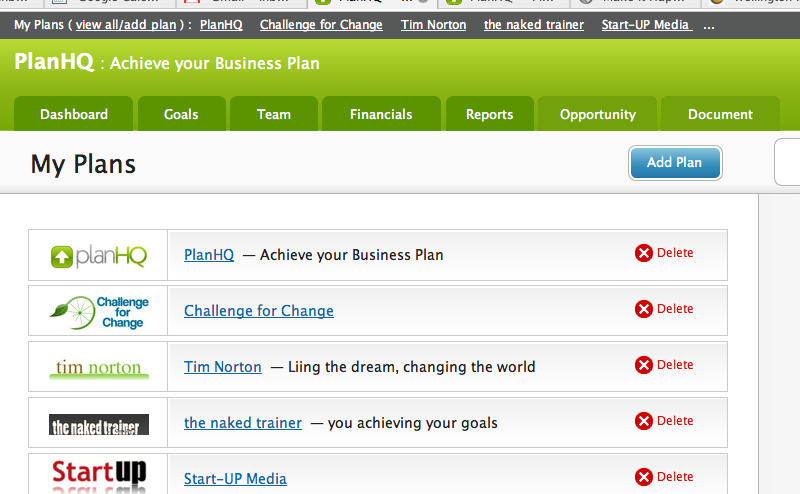Click the red delete icon for Tim Norton
The width and height of the screenshot is (800, 494).
(644, 365)
